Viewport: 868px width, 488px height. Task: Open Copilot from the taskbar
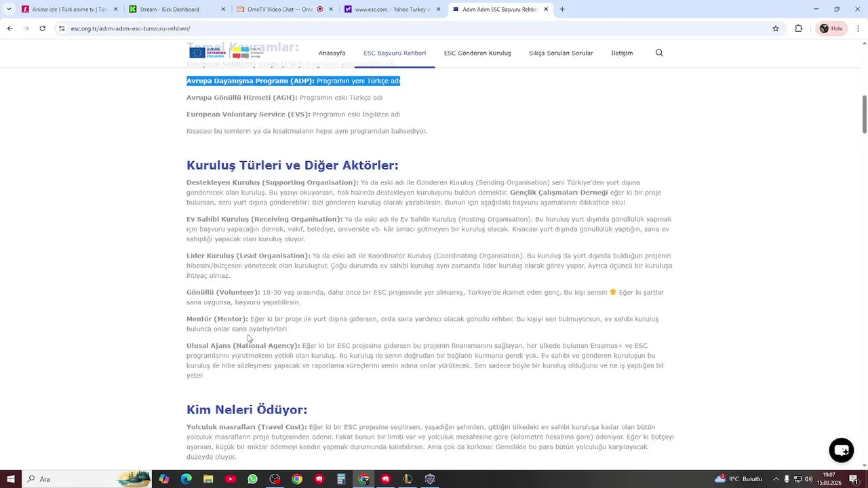[164, 479]
